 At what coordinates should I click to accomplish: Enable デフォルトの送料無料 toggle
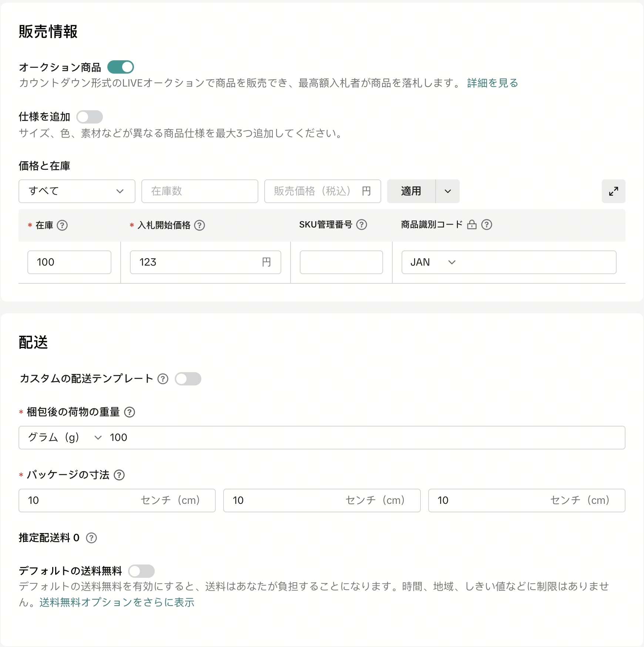(x=141, y=571)
